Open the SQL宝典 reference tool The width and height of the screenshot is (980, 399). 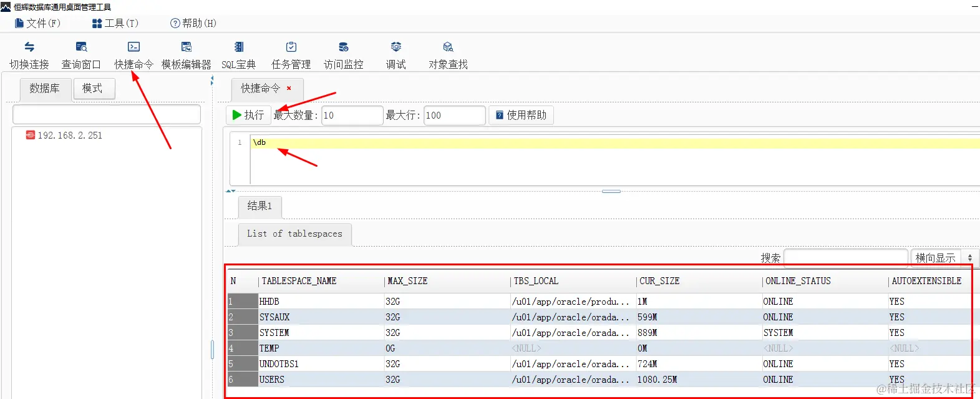tap(239, 55)
